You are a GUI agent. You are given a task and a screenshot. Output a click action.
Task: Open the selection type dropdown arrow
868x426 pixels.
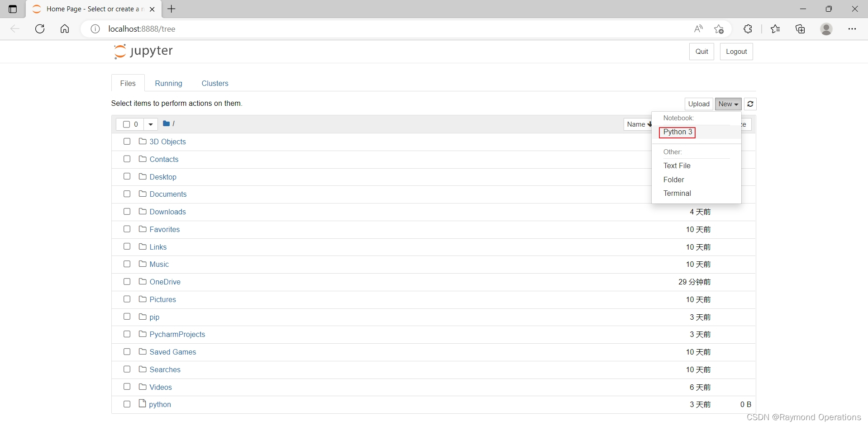click(x=151, y=124)
